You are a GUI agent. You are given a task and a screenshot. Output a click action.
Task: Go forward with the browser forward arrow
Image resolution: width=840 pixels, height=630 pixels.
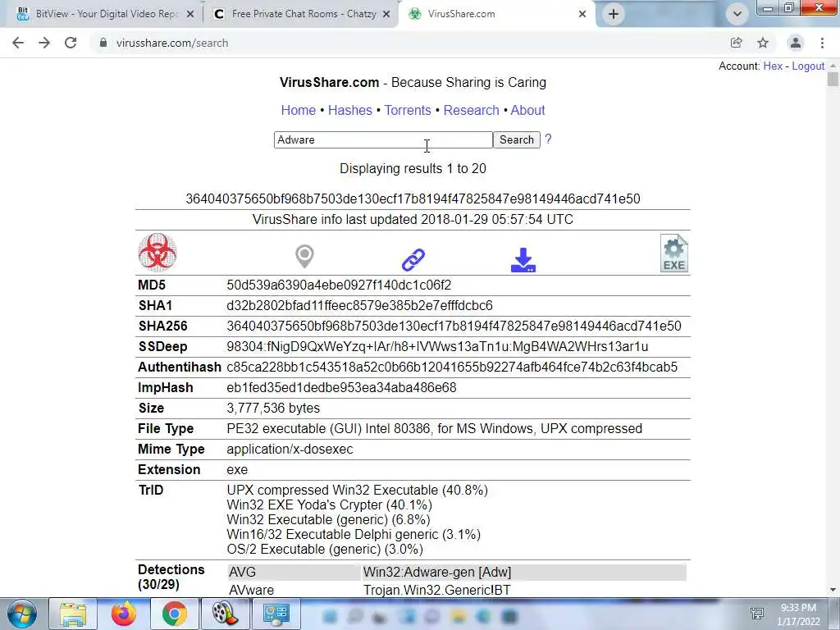(44, 43)
